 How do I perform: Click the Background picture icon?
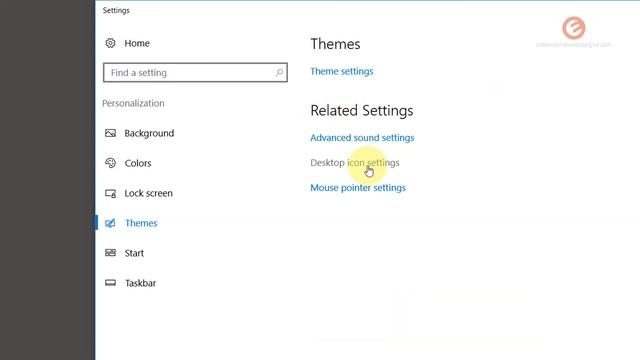[110, 133]
